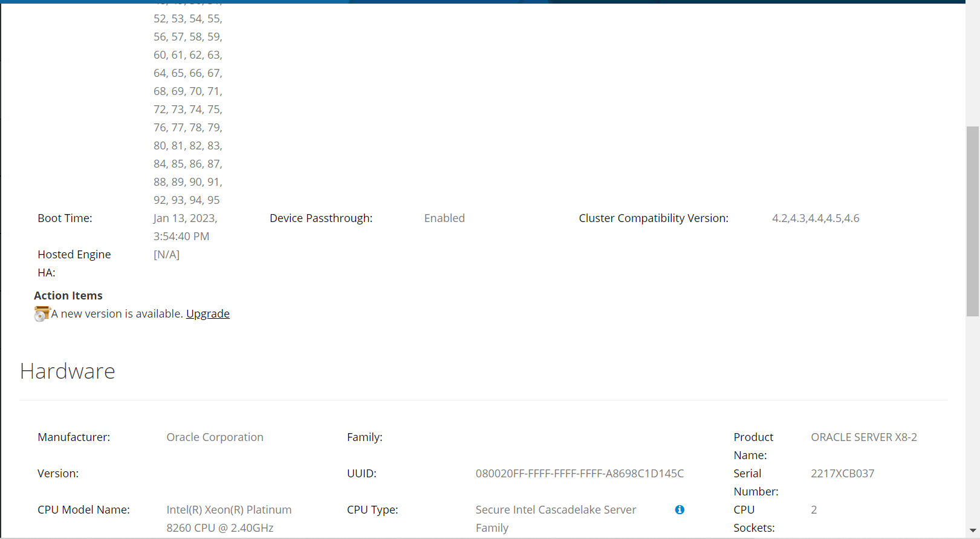Click the ORACLE SERVER X8-2 product name
The image size is (980, 539).
(863, 437)
